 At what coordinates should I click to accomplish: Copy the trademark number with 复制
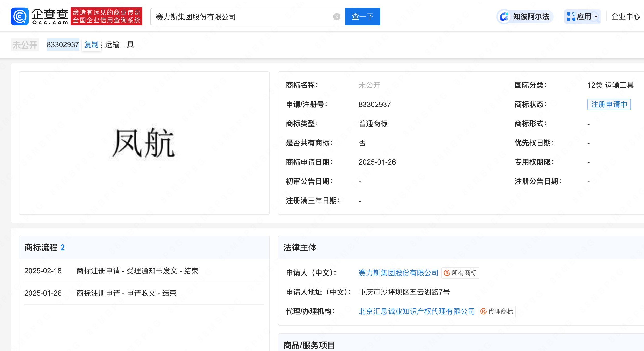(91, 45)
